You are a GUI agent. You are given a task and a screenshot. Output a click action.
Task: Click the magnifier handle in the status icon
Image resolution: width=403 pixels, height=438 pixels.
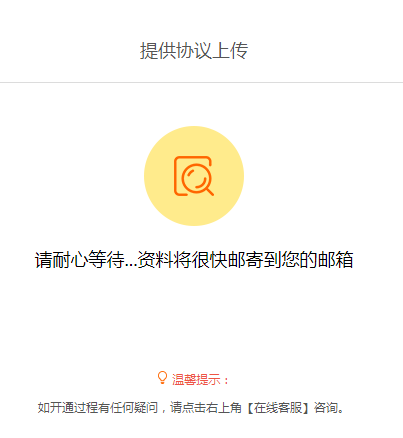click(209, 191)
